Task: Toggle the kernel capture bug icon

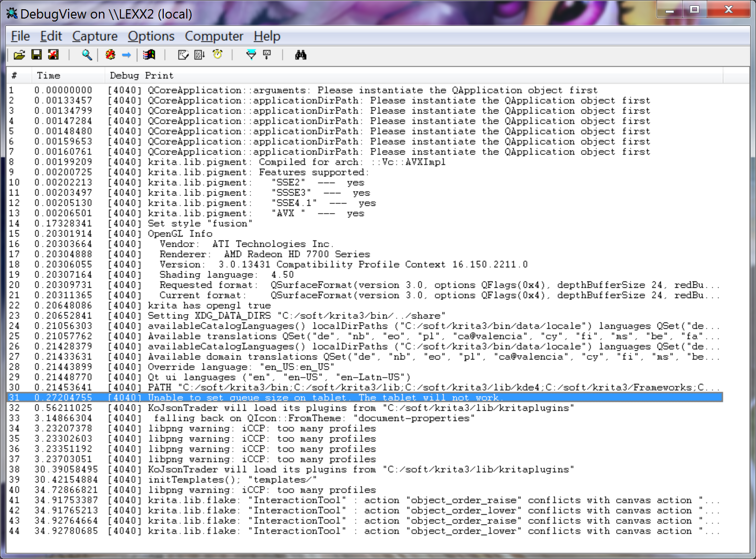Action: point(111,55)
